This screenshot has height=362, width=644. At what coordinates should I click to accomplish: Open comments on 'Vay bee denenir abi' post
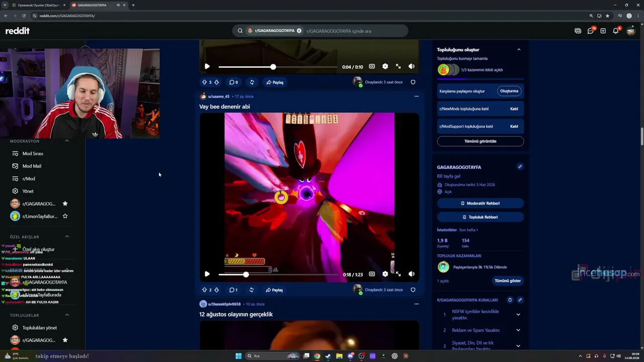[233, 290]
